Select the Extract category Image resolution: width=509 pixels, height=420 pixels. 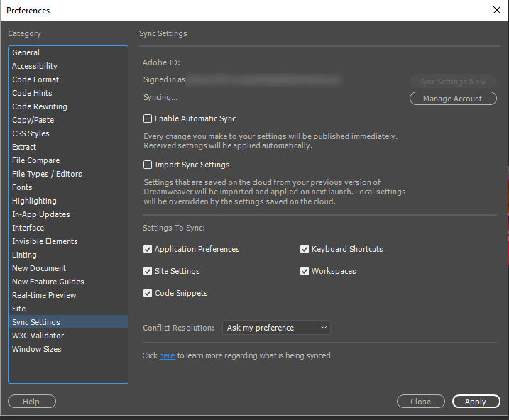(68, 147)
